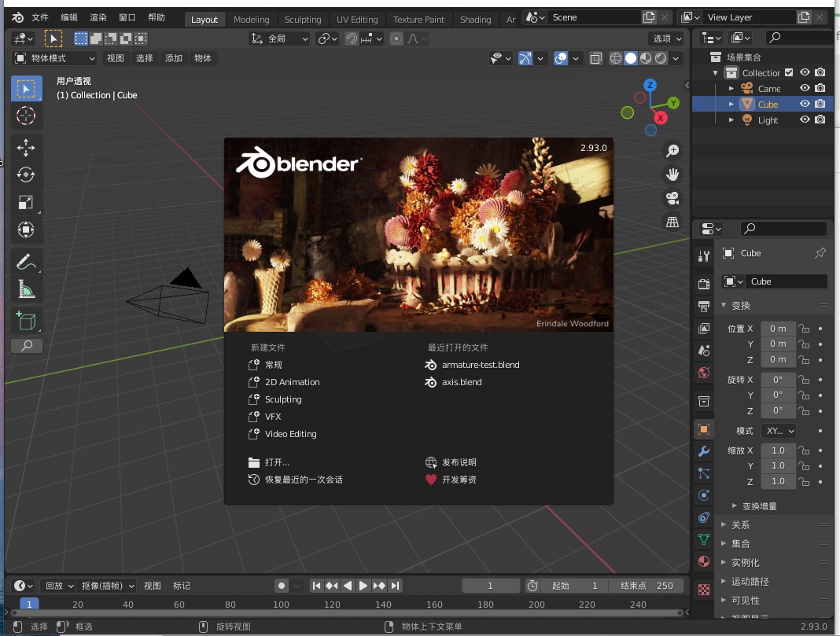Select the Scale tool
The height and width of the screenshot is (636, 840).
[x=26, y=202]
